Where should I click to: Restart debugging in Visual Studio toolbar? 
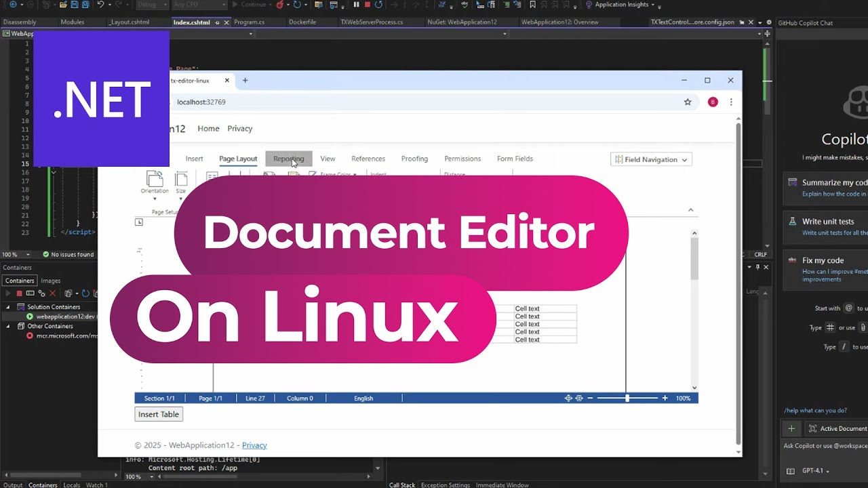point(378,5)
